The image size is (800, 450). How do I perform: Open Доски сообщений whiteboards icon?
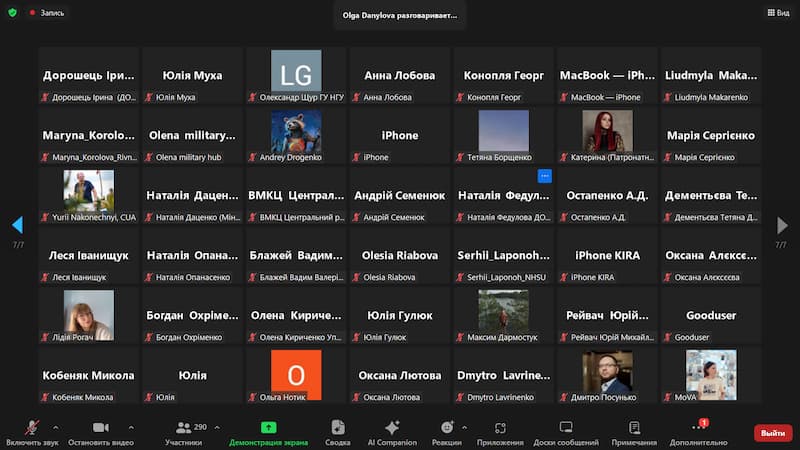tap(565, 428)
